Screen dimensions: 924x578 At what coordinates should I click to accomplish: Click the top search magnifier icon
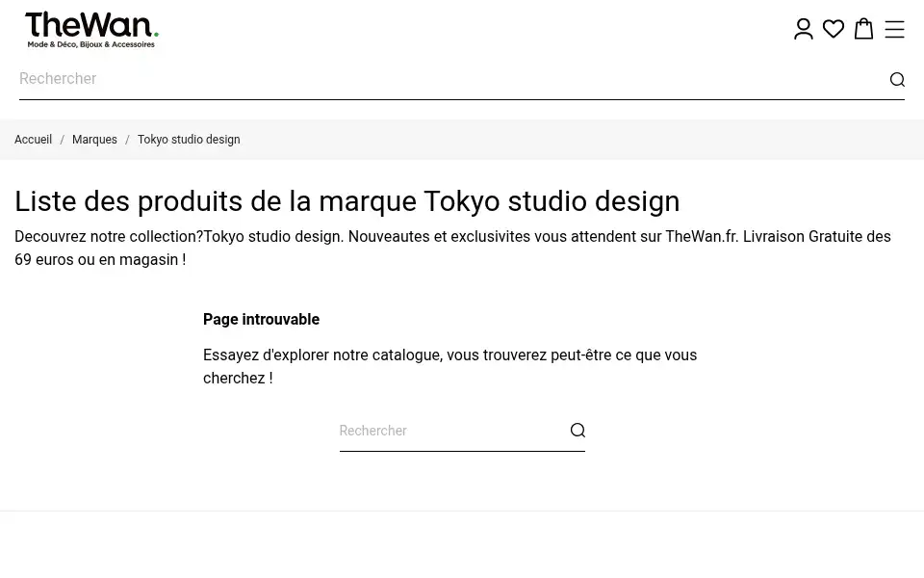(x=897, y=79)
